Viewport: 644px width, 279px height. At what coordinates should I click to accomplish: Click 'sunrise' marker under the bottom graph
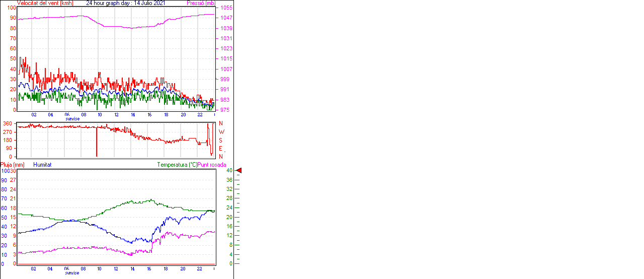tap(72, 273)
